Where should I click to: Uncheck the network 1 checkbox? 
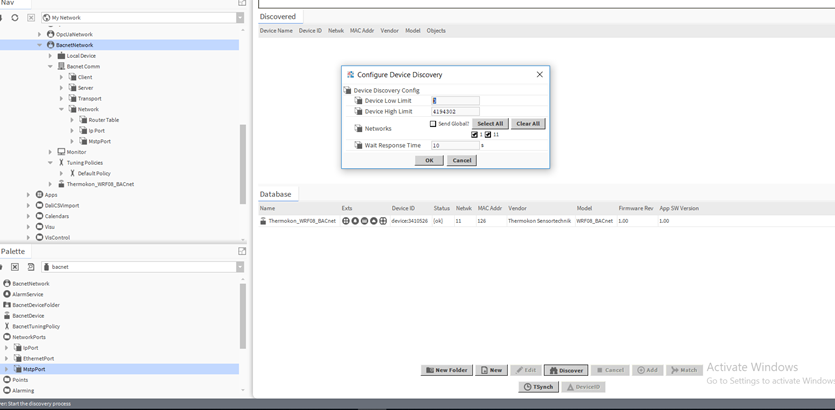474,135
